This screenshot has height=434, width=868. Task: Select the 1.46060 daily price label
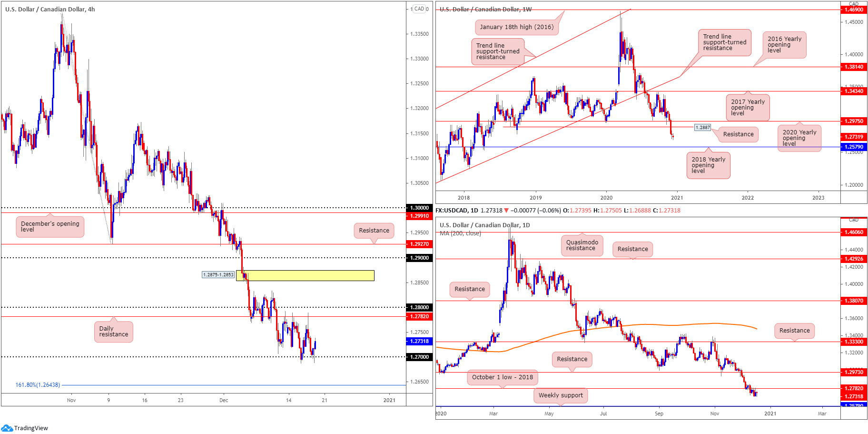coord(854,232)
